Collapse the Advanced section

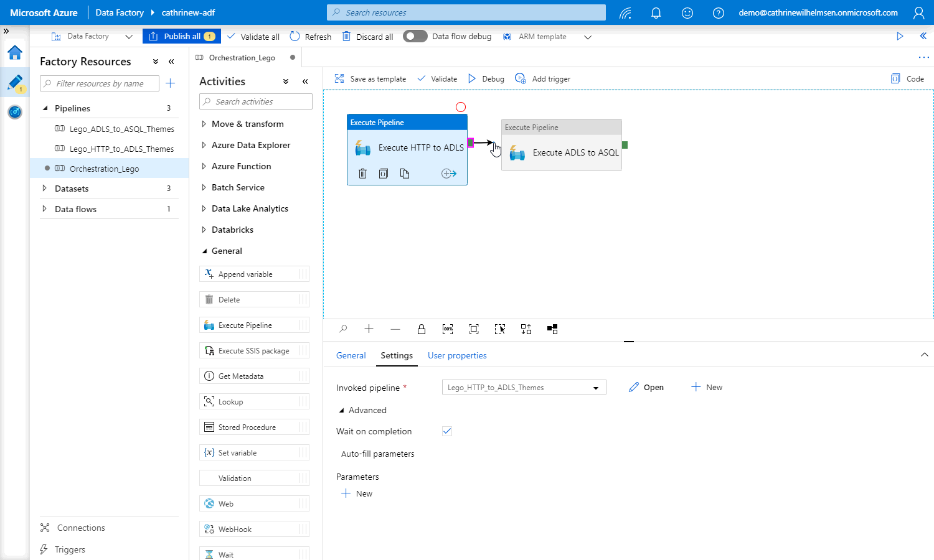(x=341, y=411)
